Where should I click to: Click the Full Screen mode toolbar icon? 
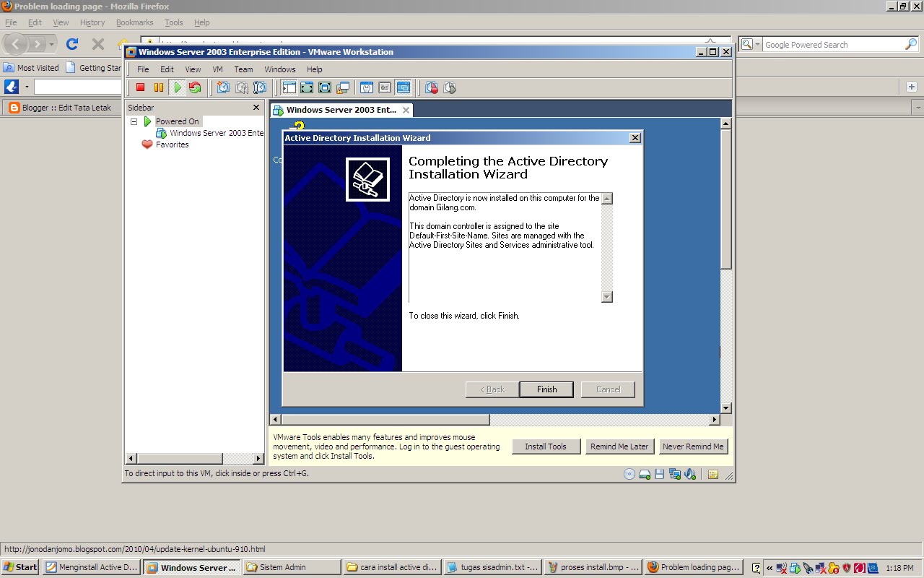point(325,87)
